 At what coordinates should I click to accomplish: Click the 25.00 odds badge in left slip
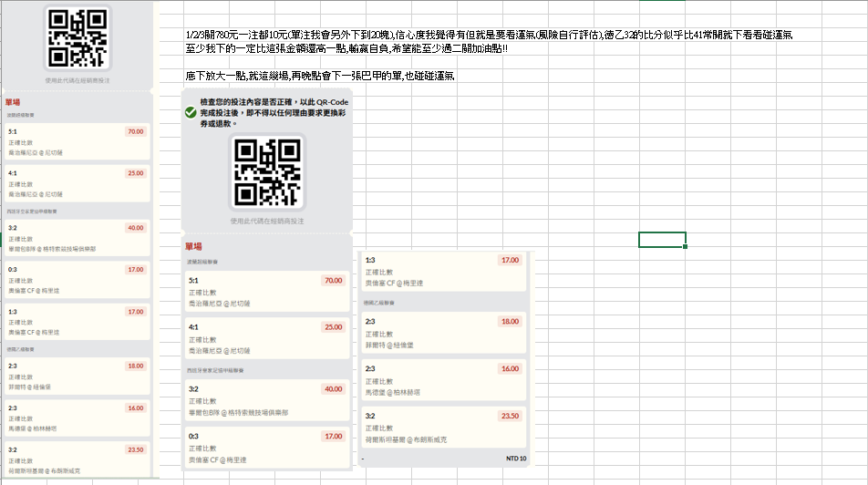pyautogui.click(x=136, y=173)
